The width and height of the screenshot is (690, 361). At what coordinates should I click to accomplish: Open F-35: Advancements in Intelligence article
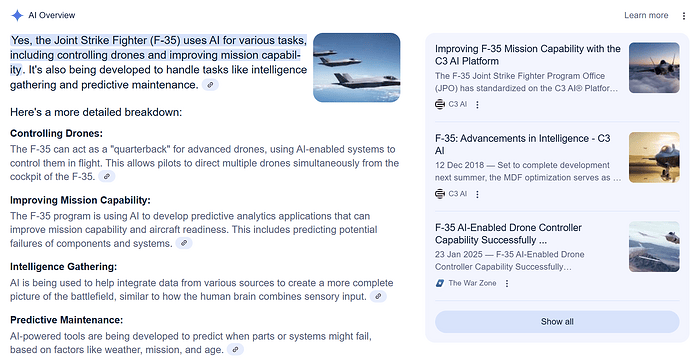click(x=523, y=144)
